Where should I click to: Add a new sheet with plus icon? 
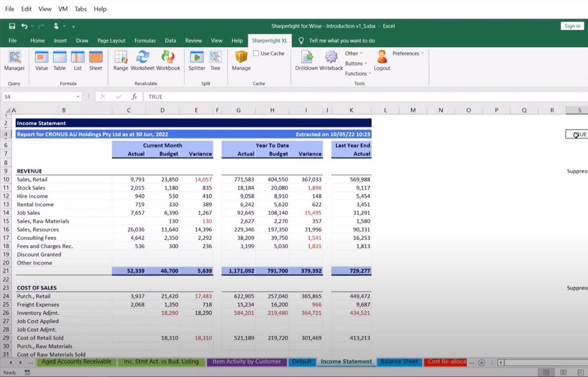482,362
